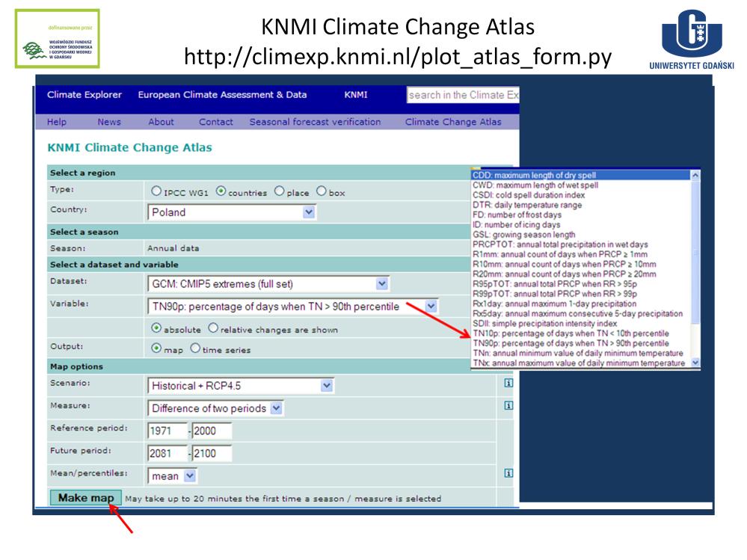Select the countries radio button
Image resolution: width=747 pixels, height=560 pixels.
tap(221, 191)
